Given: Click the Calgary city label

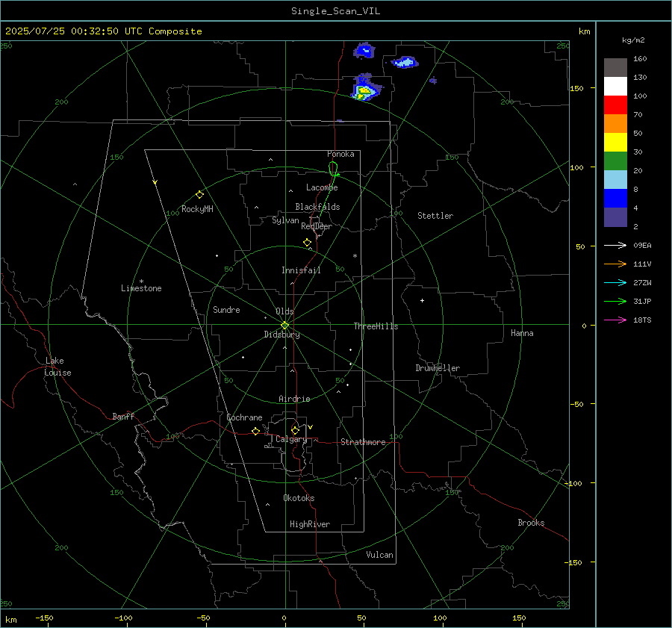Looking at the screenshot, I should click(x=291, y=439).
